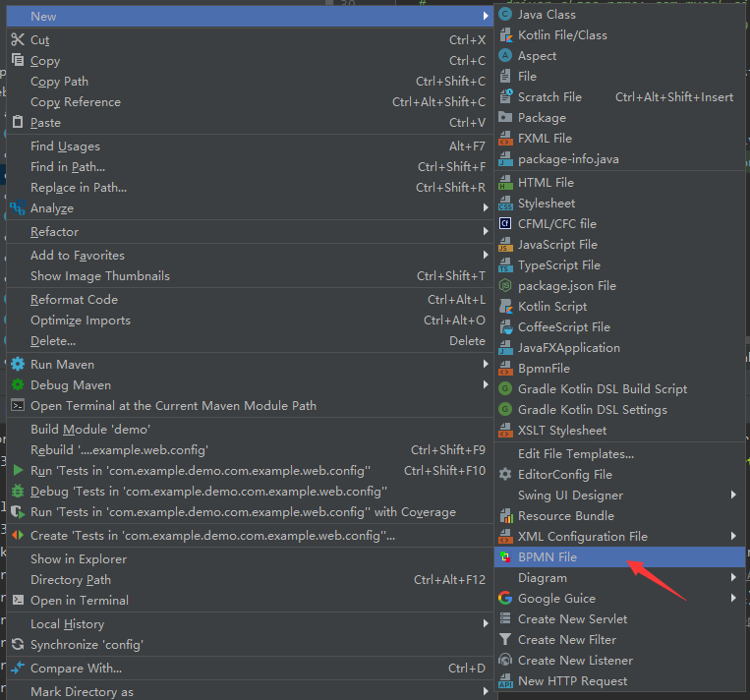Click the Resource Bundle icon

coord(505,516)
